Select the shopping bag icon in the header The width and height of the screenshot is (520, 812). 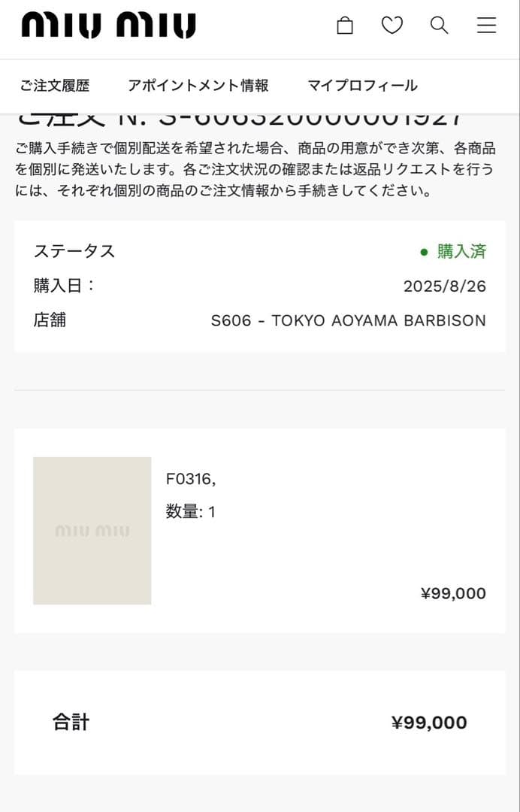click(x=345, y=25)
